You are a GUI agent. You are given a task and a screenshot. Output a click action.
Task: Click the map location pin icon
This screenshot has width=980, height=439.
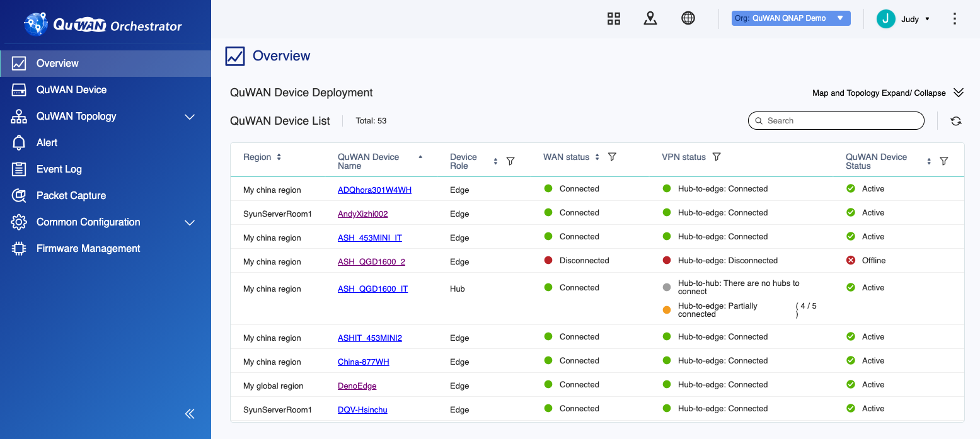(x=650, y=18)
